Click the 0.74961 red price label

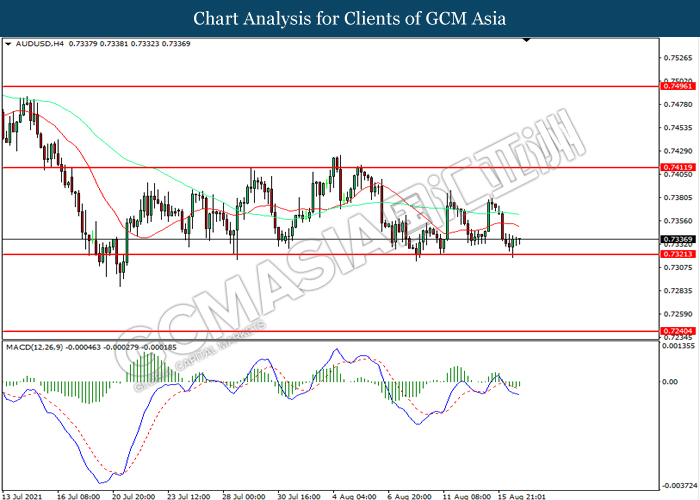pos(678,86)
